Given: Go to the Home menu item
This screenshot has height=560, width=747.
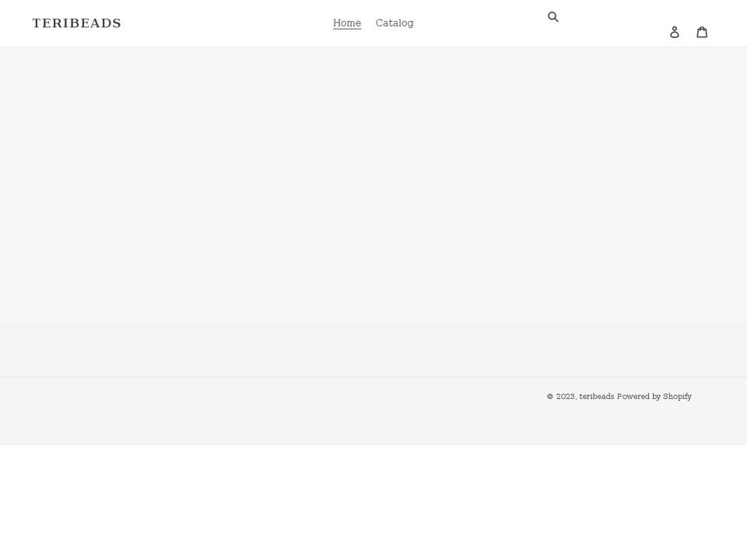Looking at the screenshot, I should pos(347,23).
